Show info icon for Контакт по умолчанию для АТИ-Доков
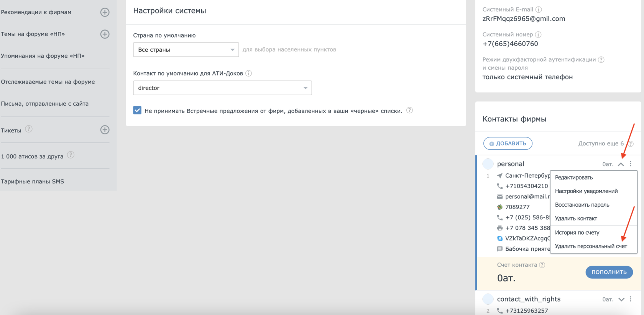Screen dimensions: 644x315 point(248,73)
